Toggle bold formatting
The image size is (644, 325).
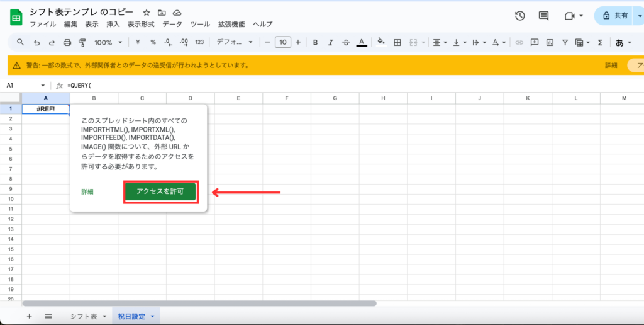[315, 42]
